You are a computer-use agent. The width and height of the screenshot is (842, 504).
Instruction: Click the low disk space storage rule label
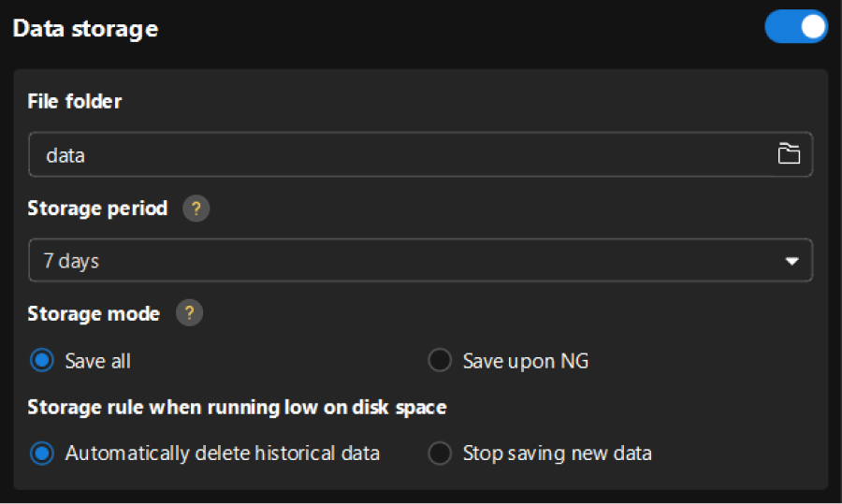[237, 407]
